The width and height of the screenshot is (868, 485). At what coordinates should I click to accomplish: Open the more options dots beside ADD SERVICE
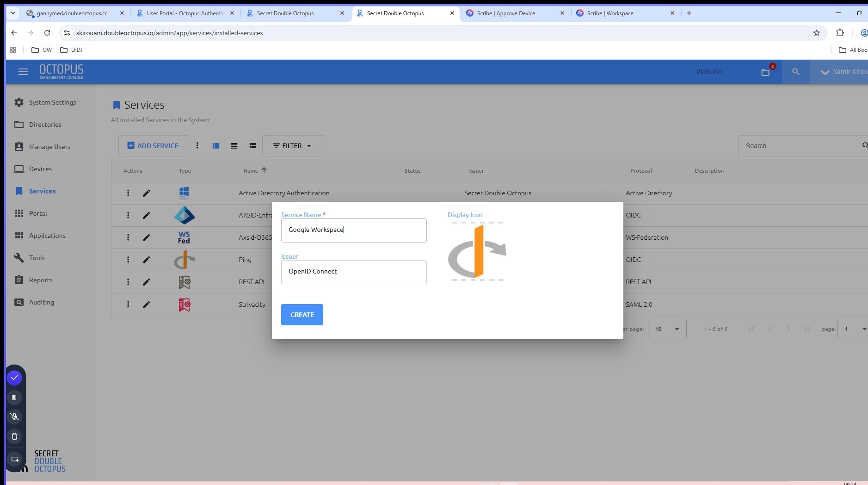pos(197,146)
